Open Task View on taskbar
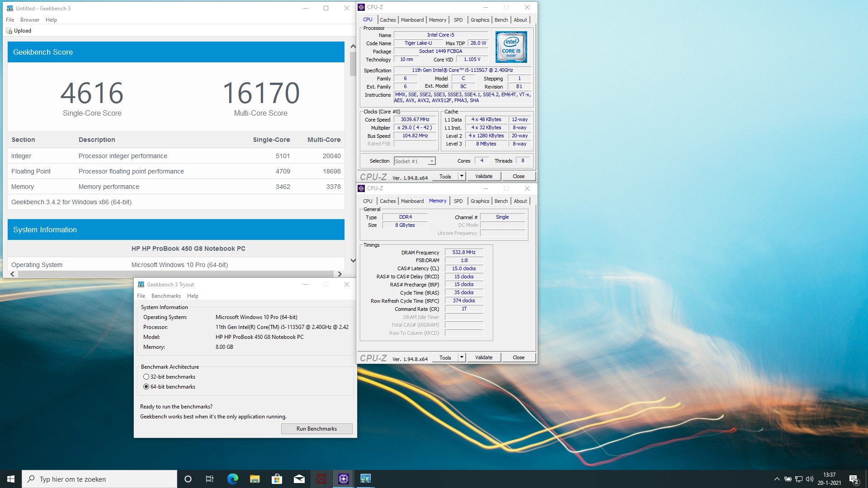The image size is (868, 488). pos(210,479)
